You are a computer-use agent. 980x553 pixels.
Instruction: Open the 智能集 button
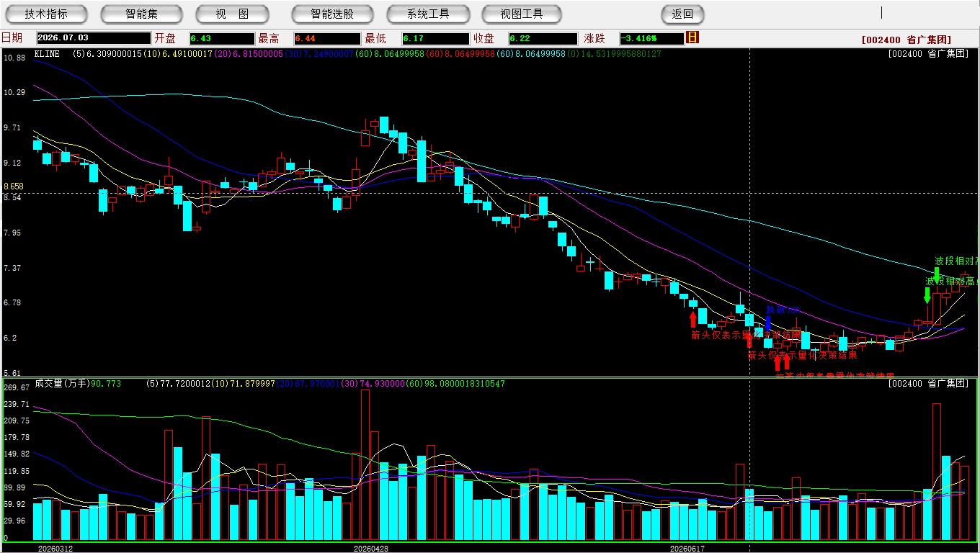[x=141, y=14]
